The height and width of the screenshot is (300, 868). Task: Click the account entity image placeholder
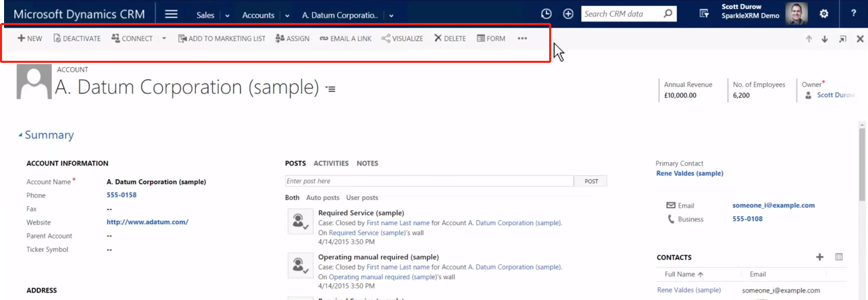tap(34, 82)
